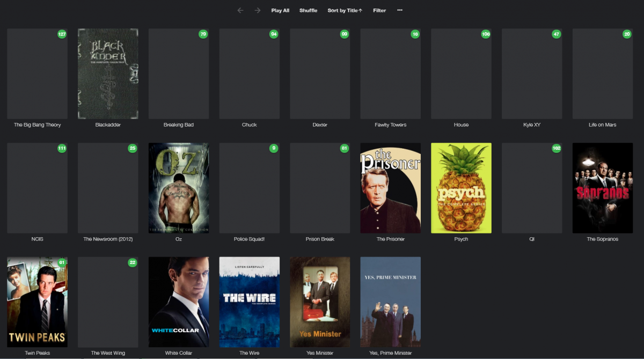This screenshot has width=644, height=359.
Task: Click The Wire title text
Action: (250, 353)
